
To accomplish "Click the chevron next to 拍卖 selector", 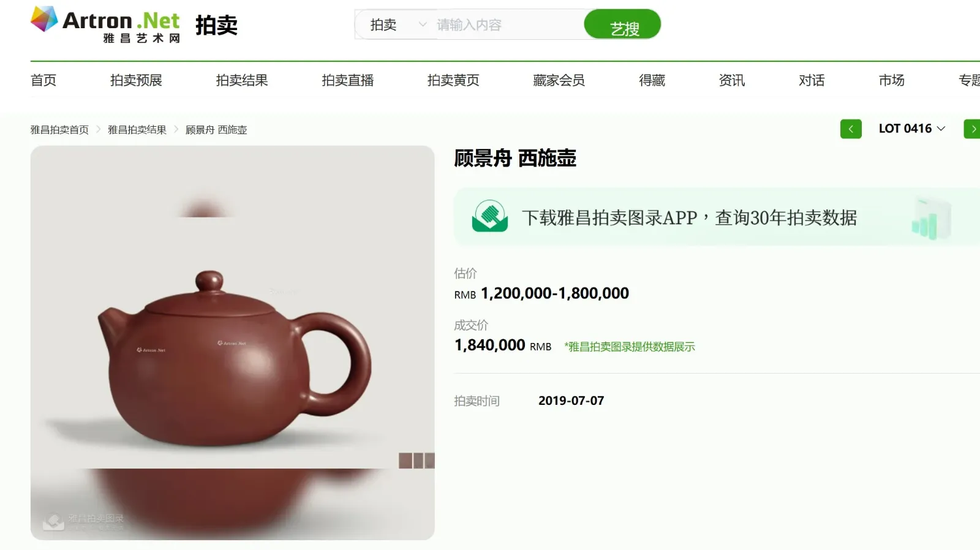I will click(422, 25).
